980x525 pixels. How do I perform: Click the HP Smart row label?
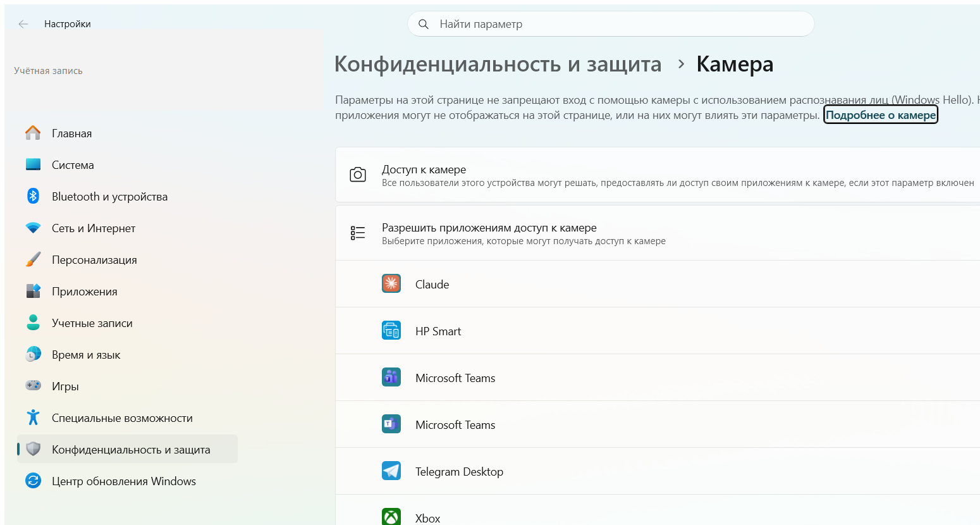(x=438, y=331)
